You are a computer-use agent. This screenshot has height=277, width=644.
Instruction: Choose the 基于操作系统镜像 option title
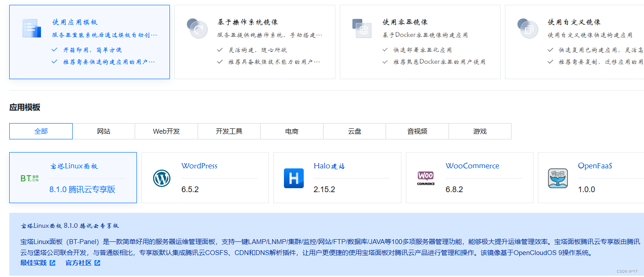point(248,22)
